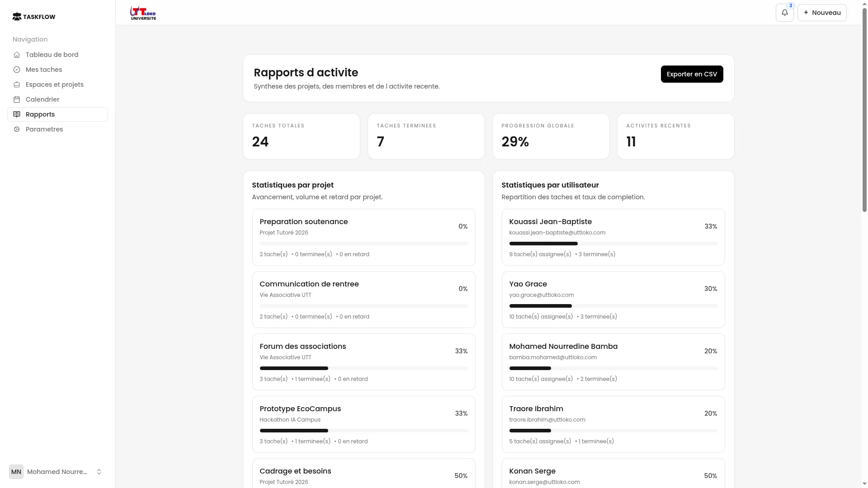Click the plus icon in Nouveau
Image resolution: width=868 pixels, height=488 pixels.
click(806, 13)
